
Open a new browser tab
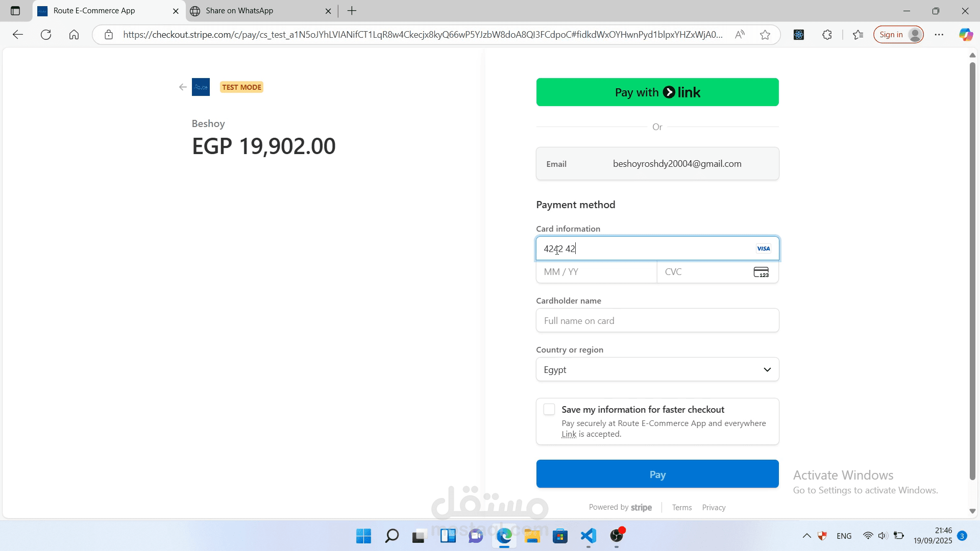352,11
